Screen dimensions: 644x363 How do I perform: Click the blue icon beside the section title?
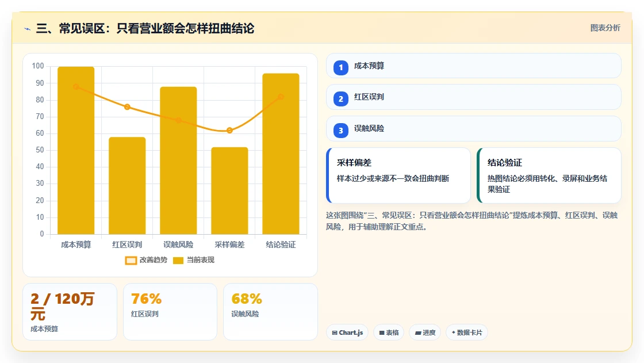click(28, 29)
